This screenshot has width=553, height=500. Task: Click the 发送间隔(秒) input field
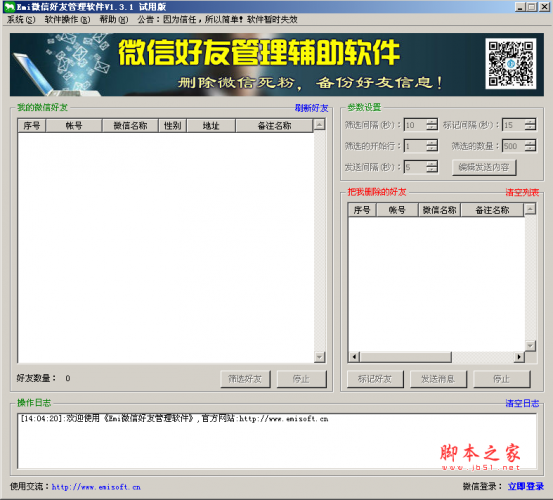pyautogui.click(x=415, y=167)
